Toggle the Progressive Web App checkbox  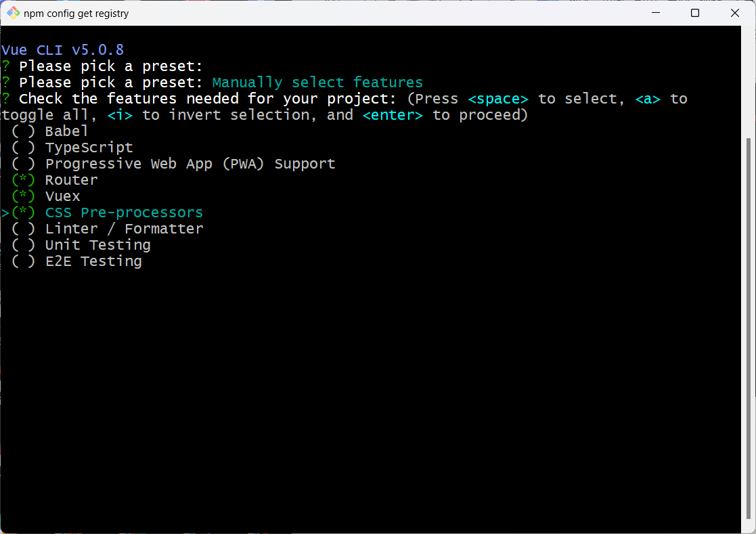click(24, 164)
